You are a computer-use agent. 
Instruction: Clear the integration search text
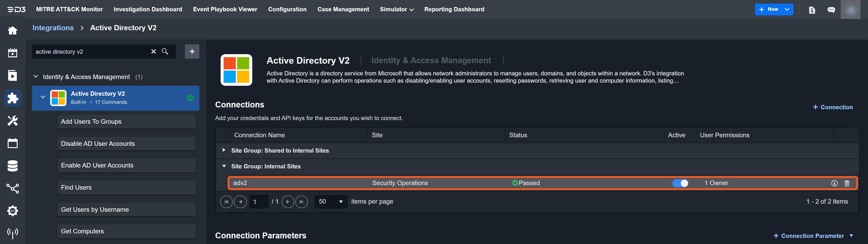pyautogui.click(x=154, y=51)
